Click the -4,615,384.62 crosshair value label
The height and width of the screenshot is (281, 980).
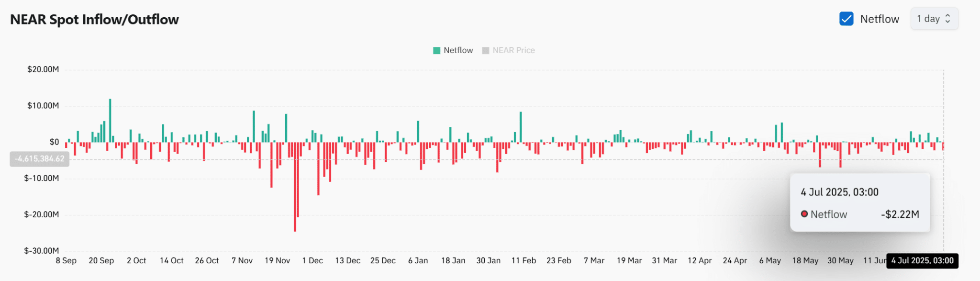39,159
